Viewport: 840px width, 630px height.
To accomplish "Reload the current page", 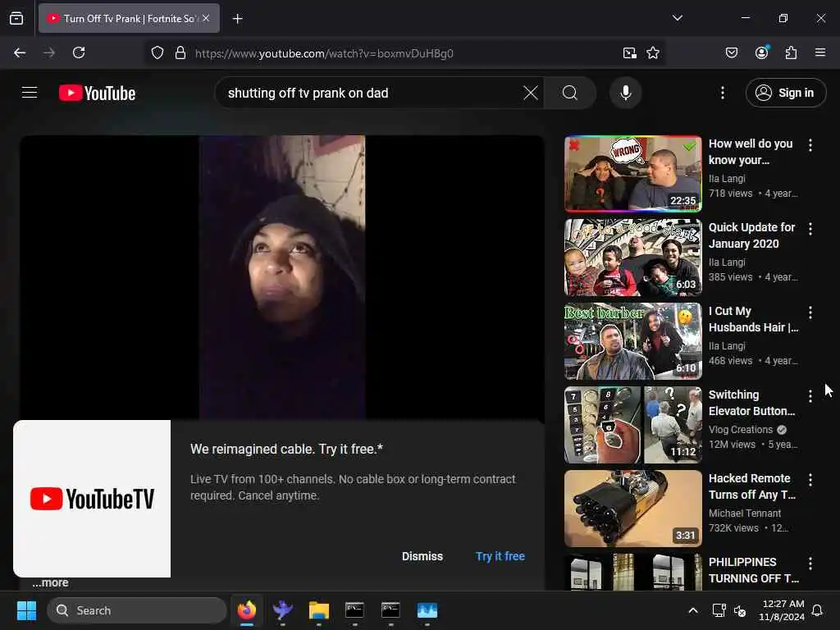I will click(79, 52).
